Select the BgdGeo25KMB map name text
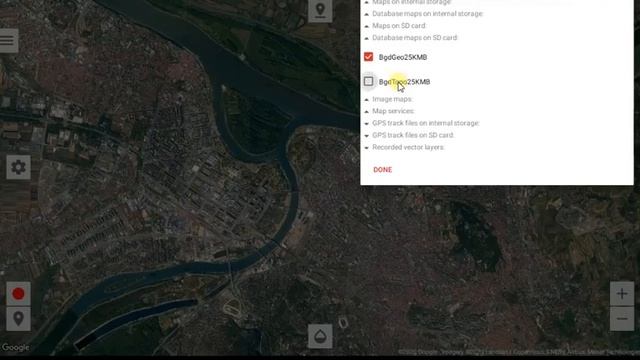This screenshot has width=640, height=360. coord(403,57)
